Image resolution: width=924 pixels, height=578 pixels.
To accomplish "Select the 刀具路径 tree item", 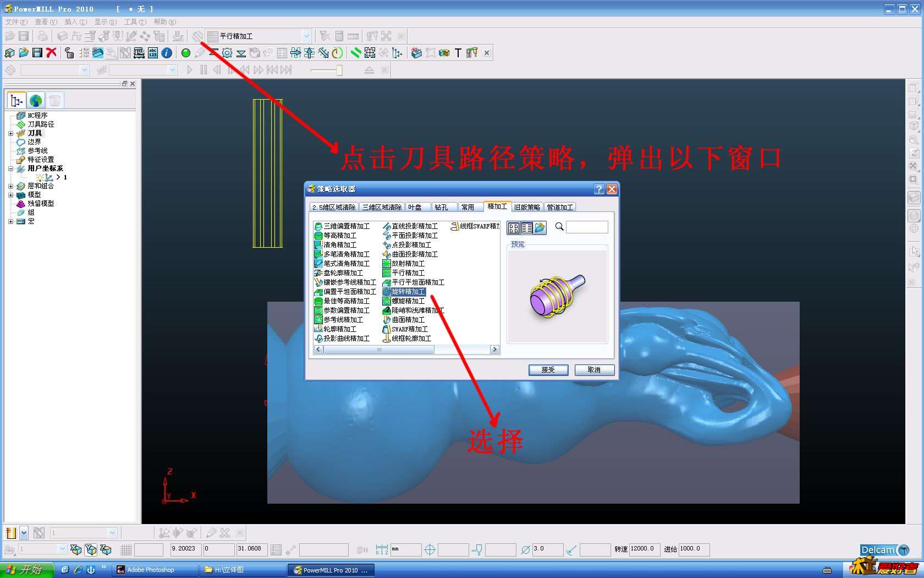I will coord(41,124).
